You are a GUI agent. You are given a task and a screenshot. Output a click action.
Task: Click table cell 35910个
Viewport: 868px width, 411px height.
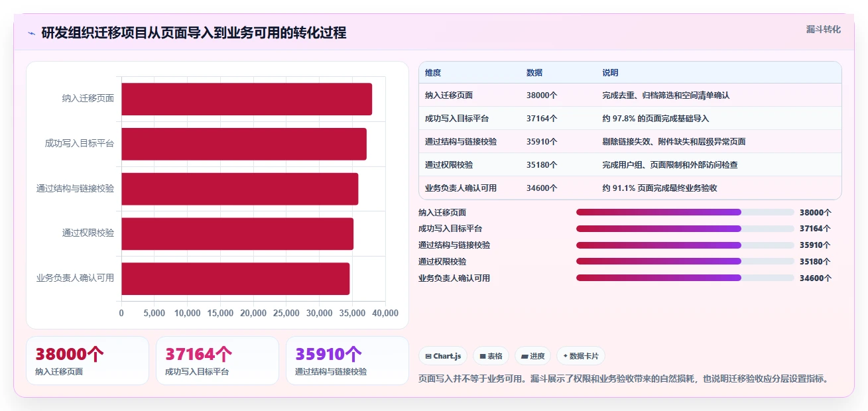(x=542, y=142)
